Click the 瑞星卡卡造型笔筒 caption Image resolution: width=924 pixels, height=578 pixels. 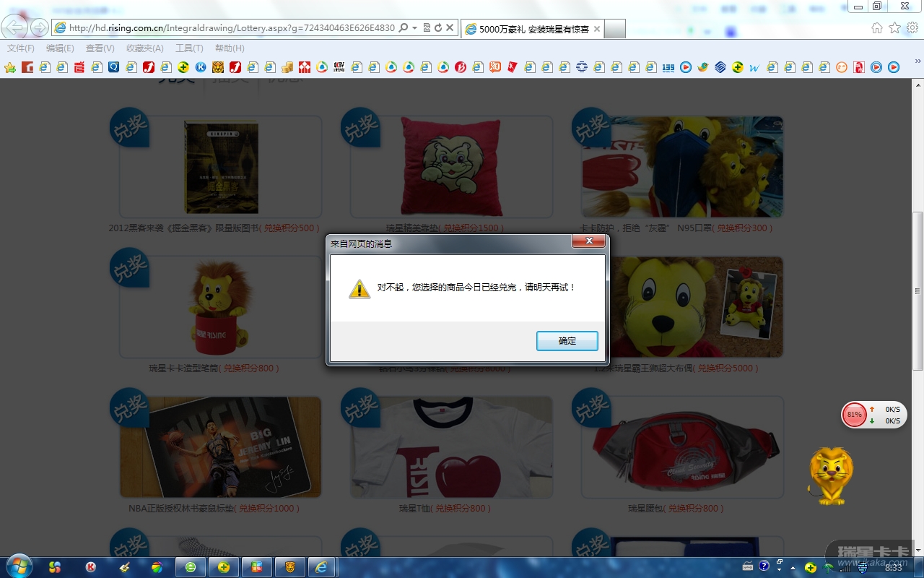[x=183, y=368]
